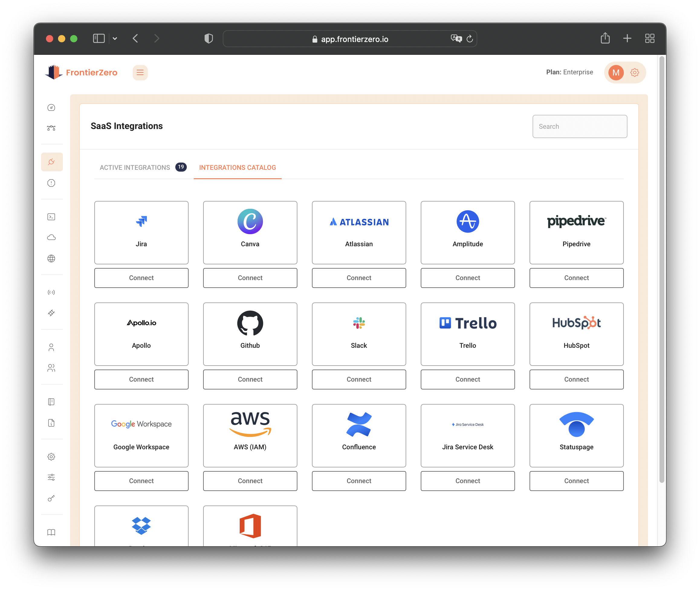Click the alert exclamation sidebar icon
Image resolution: width=700 pixels, height=591 pixels.
click(x=51, y=183)
